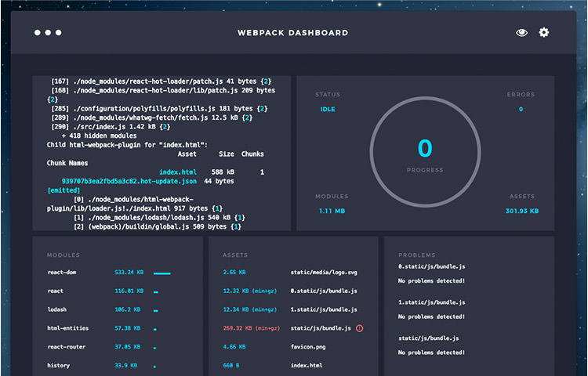Click the 269.32 KB red bundle size
The width and height of the screenshot is (588, 376).
[x=251, y=328]
